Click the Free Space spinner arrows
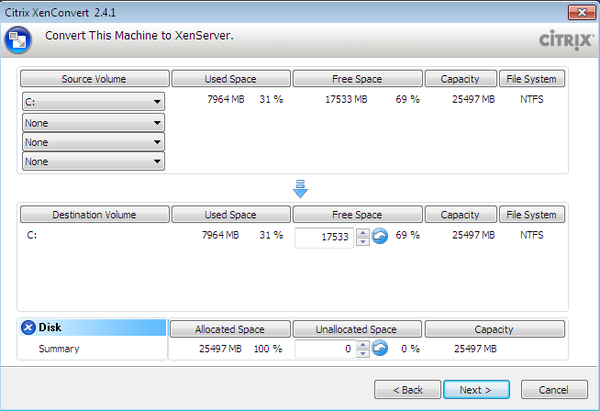600x411 pixels. (x=362, y=237)
